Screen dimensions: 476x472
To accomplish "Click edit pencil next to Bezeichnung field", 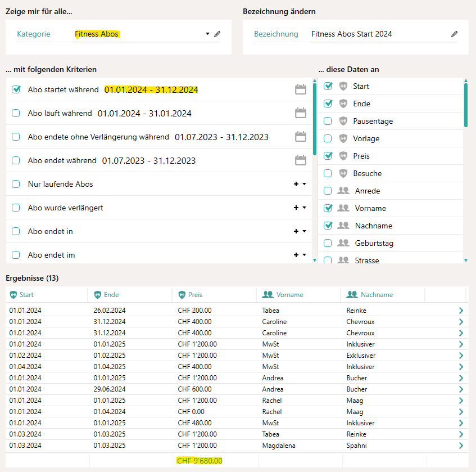I will pos(454,34).
